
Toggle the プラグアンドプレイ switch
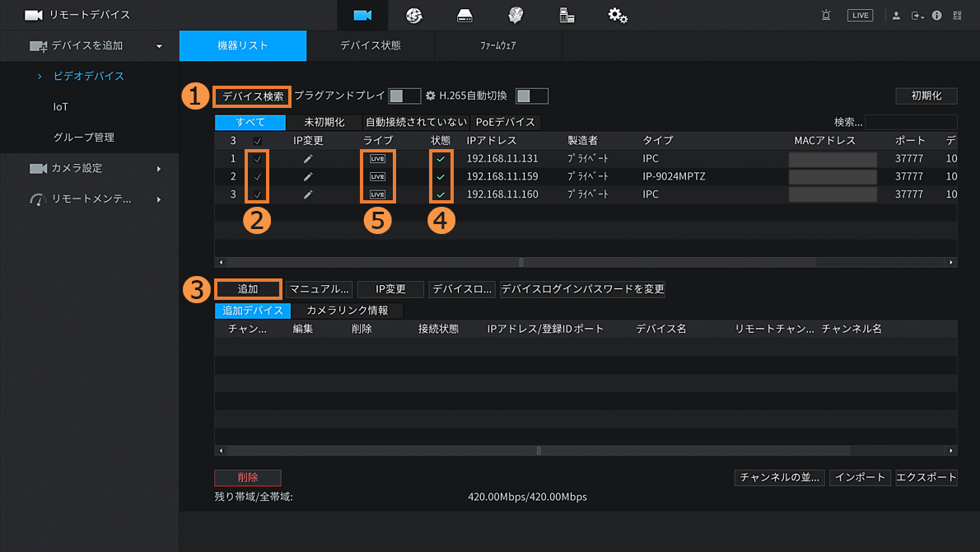point(404,96)
